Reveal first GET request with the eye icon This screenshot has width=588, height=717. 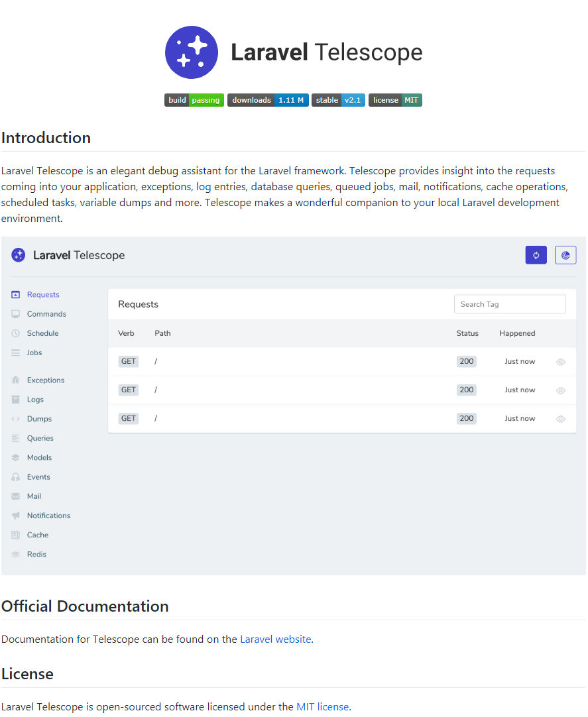(560, 362)
